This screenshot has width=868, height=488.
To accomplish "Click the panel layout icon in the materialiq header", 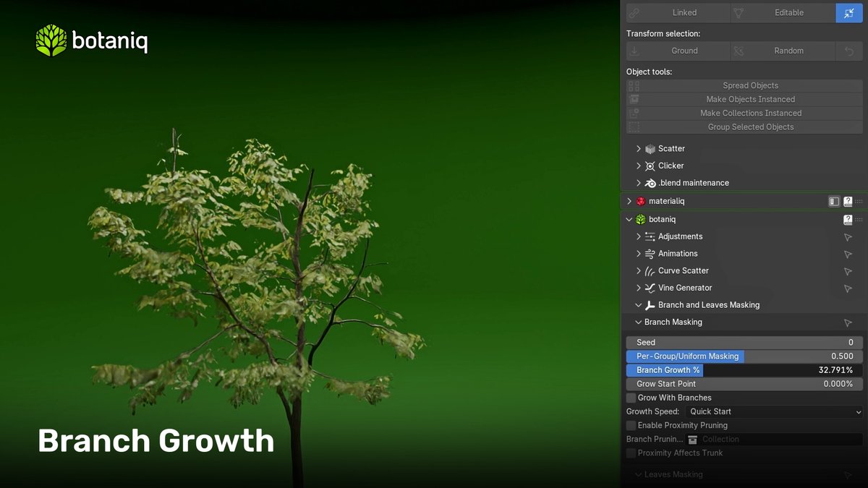I will tap(834, 202).
